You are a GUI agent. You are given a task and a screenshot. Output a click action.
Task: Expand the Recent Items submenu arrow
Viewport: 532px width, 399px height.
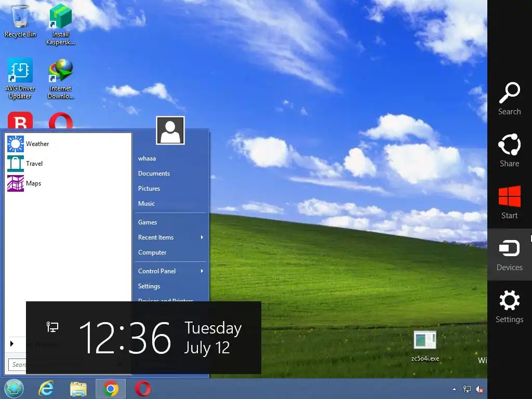(202, 237)
